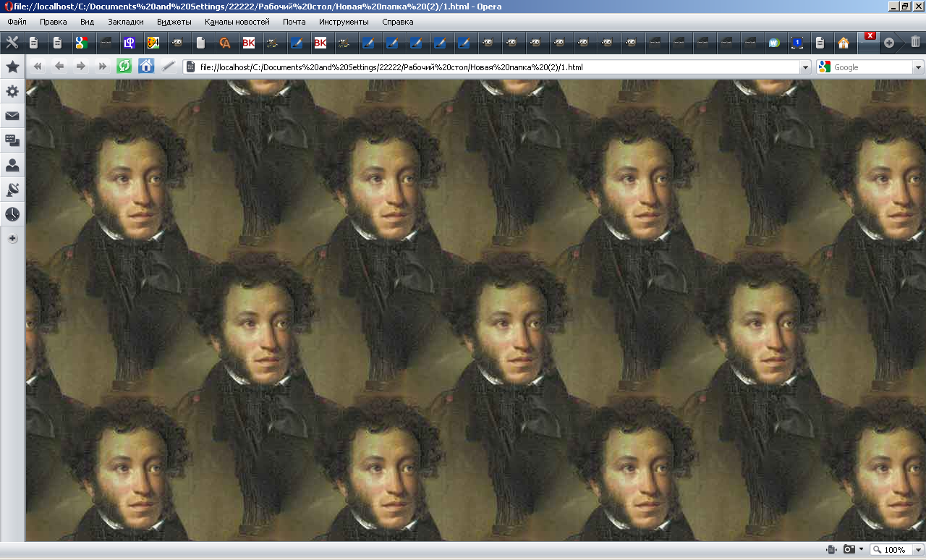926x560 pixels.
Task: Toggle images with the camera icon
Action: pos(849,550)
